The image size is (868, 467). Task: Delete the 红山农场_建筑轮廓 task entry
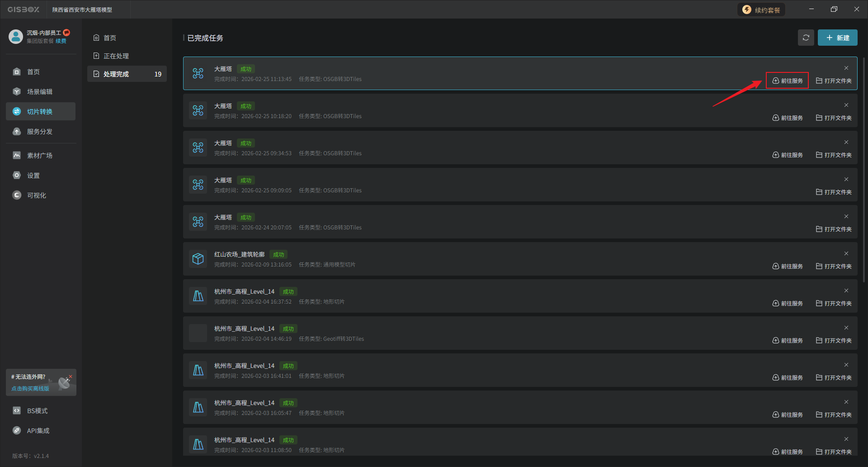(x=846, y=254)
